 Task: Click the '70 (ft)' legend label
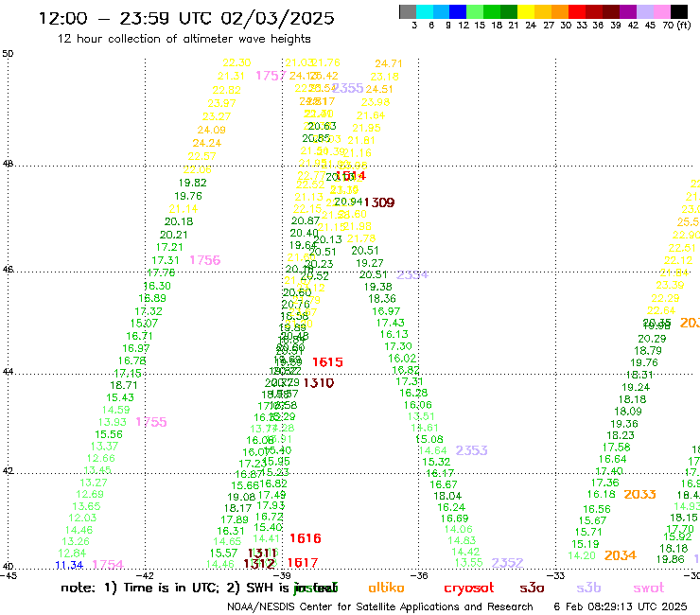676,26
